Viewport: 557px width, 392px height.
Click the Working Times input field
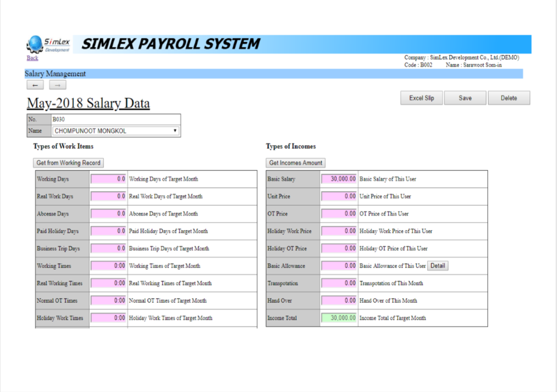click(108, 266)
